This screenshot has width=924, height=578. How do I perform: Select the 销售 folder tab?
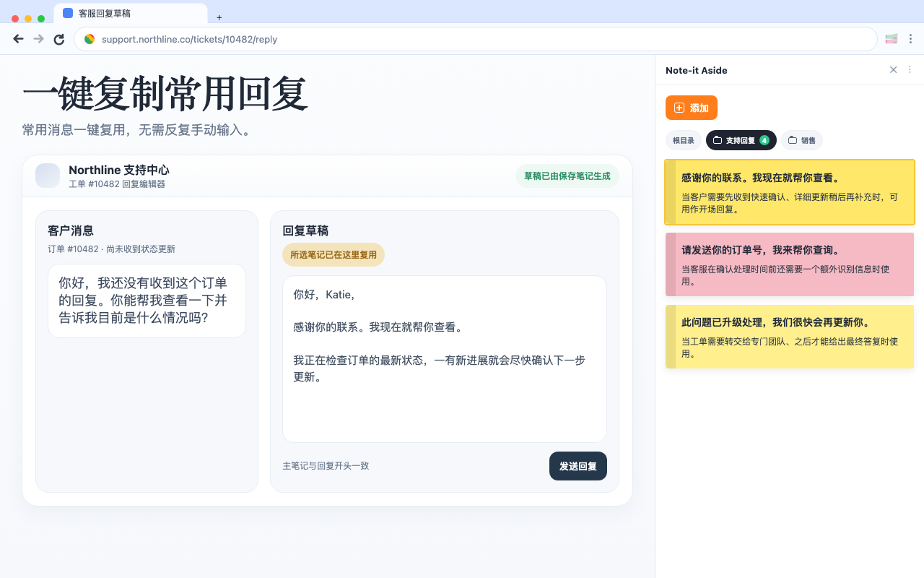point(801,140)
